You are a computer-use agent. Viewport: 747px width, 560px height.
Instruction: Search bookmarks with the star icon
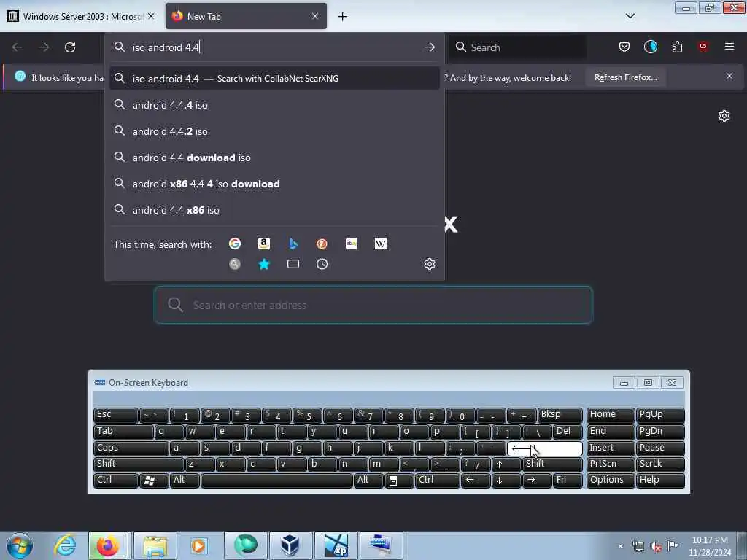click(x=264, y=264)
